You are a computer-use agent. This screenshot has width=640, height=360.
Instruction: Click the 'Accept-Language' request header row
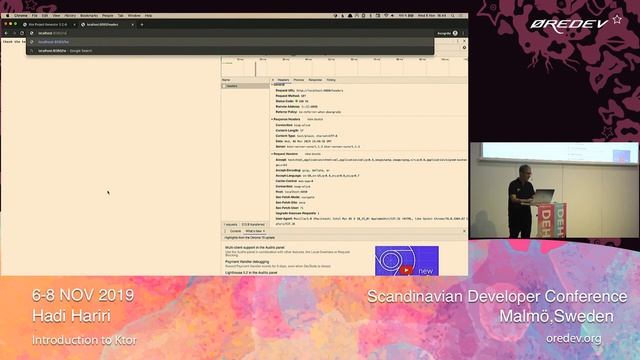(318, 176)
